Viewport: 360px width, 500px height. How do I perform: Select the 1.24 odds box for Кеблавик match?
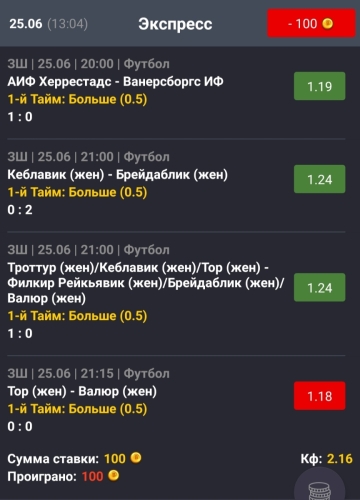click(319, 179)
